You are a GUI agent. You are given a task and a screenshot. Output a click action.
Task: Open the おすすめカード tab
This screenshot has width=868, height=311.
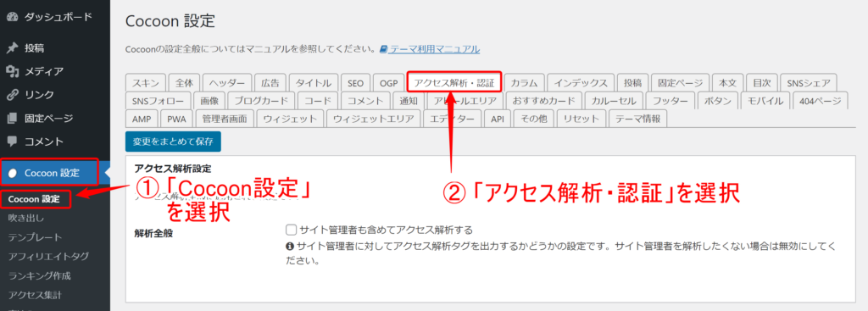point(543,101)
